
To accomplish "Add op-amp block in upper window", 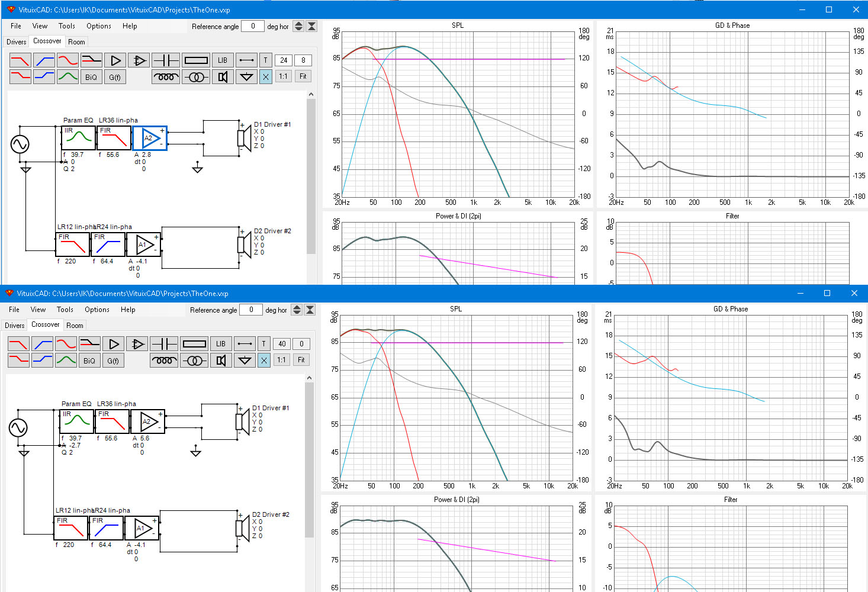I will (x=139, y=60).
